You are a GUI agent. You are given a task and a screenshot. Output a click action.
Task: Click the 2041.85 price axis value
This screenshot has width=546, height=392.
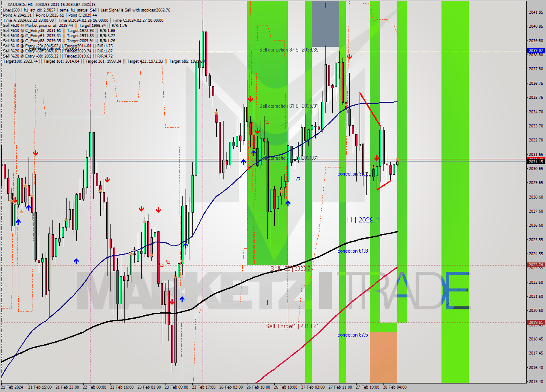[536, 12]
